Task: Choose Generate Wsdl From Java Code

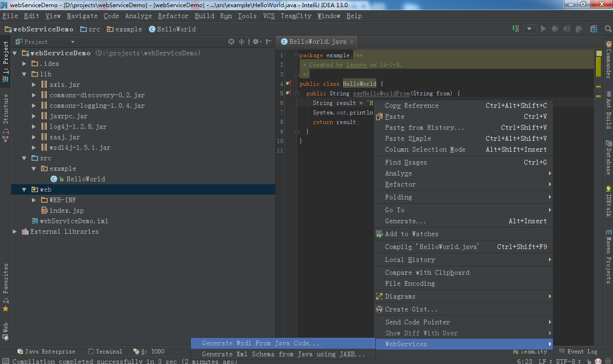Action: click(283, 343)
